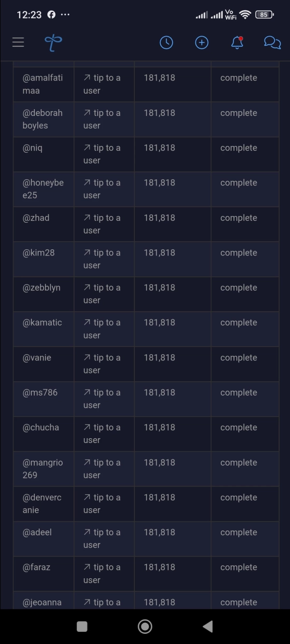Open @deborahboyles user profile

pos(43,119)
